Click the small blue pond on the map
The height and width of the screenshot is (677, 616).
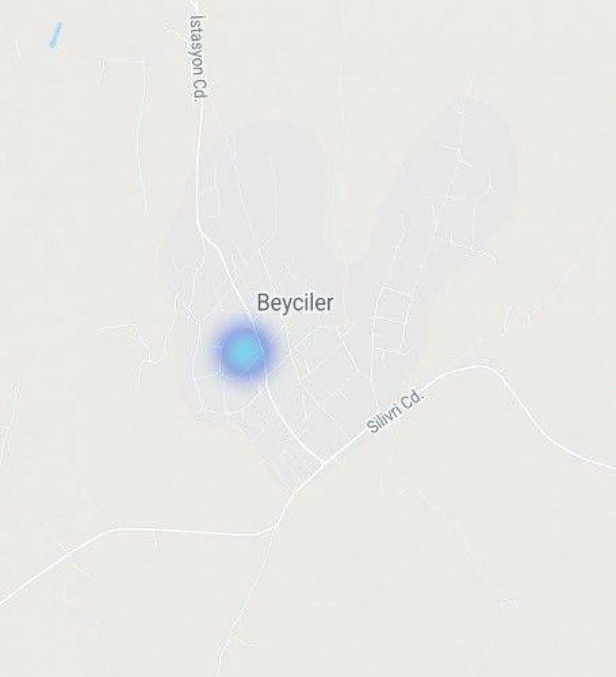pyautogui.click(x=55, y=35)
